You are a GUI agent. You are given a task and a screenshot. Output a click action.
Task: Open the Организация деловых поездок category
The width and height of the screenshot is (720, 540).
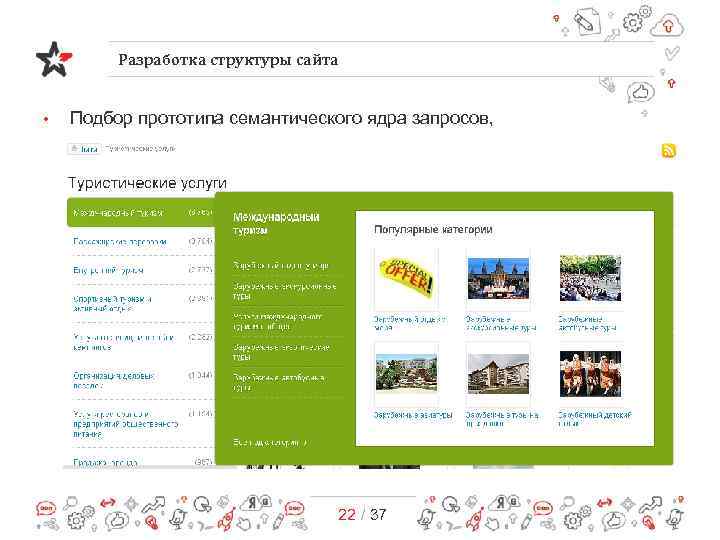coord(141,380)
